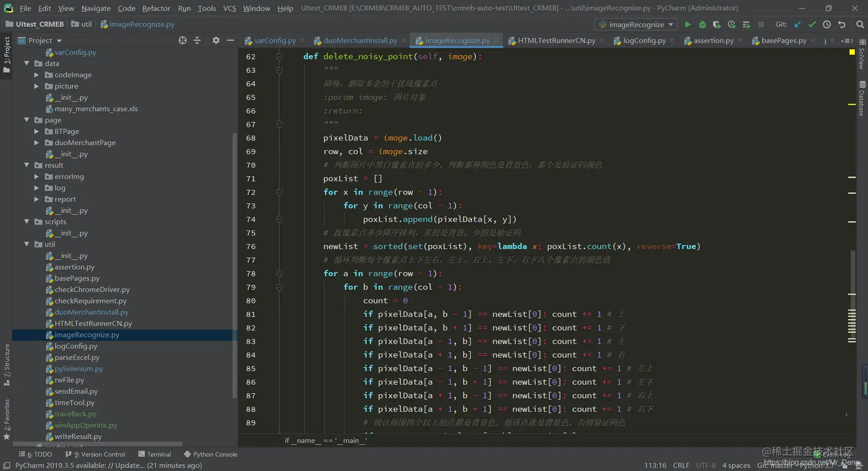Toggle the 1: Project tool window
Viewport: 868px width, 471px height.
coord(6,53)
